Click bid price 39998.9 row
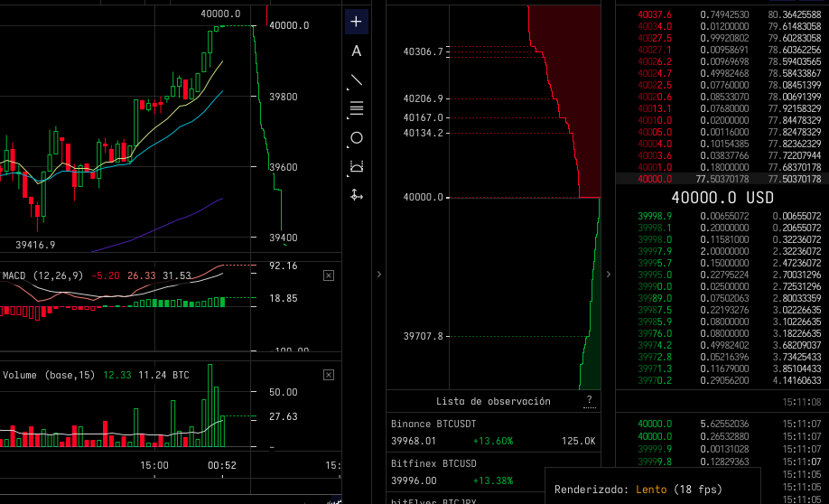The image size is (829, 504). [722, 216]
